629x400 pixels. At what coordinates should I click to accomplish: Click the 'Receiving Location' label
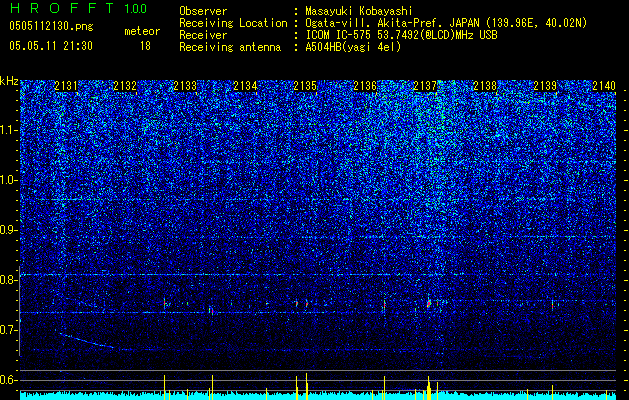[233, 23]
